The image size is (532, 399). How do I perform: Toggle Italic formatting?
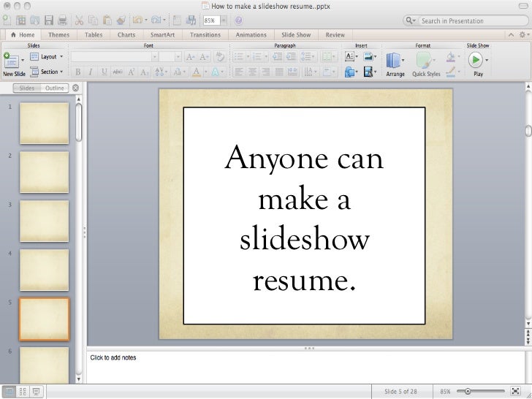pos(91,72)
